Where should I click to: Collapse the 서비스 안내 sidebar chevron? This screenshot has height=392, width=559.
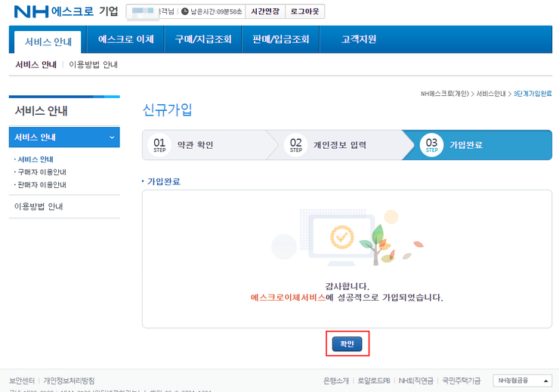(x=112, y=137)
